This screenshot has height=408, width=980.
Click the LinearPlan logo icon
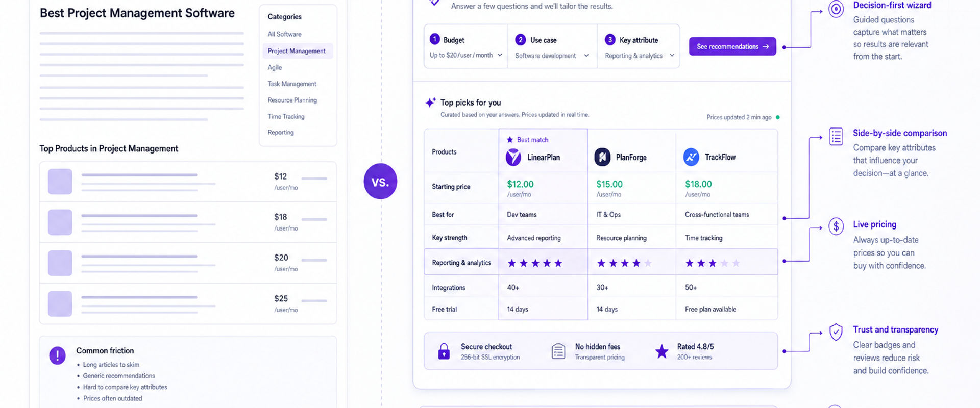[x=513, y=157]
